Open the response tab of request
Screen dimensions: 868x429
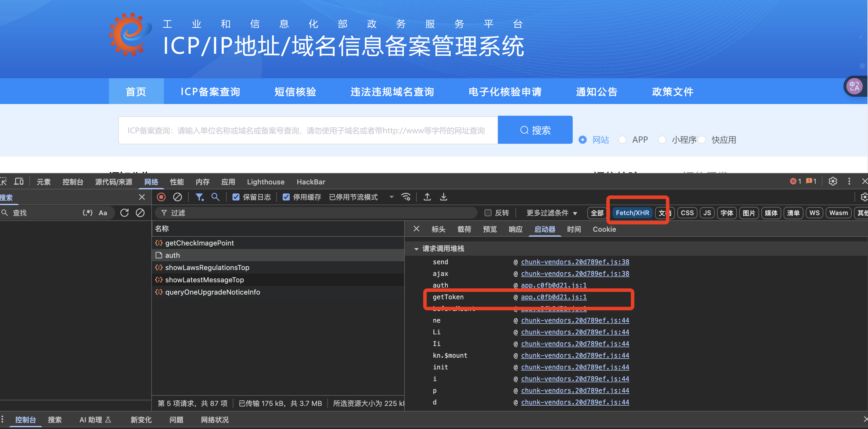pyautogui.click(x=515, y=229)
